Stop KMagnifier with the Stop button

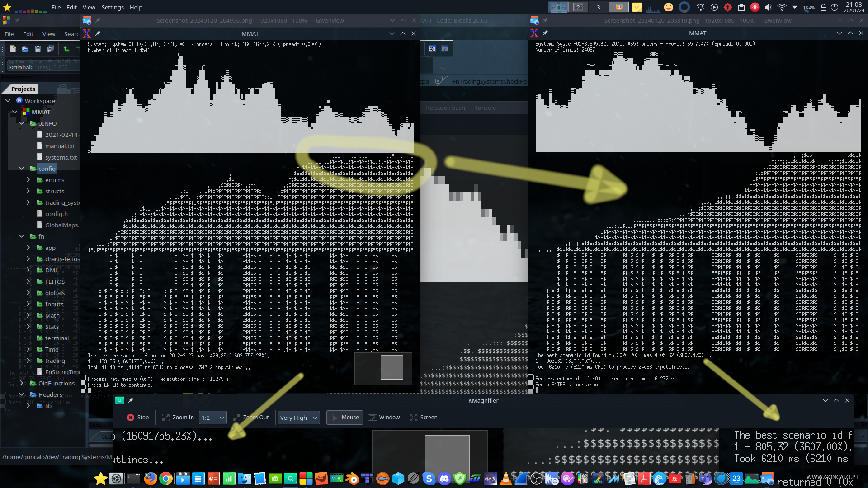(138, 418)
